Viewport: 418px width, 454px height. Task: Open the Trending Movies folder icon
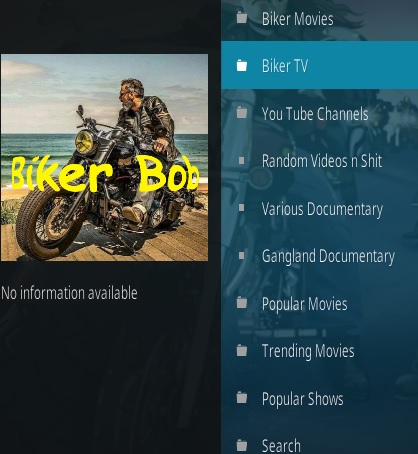click(x=242, y=350)
